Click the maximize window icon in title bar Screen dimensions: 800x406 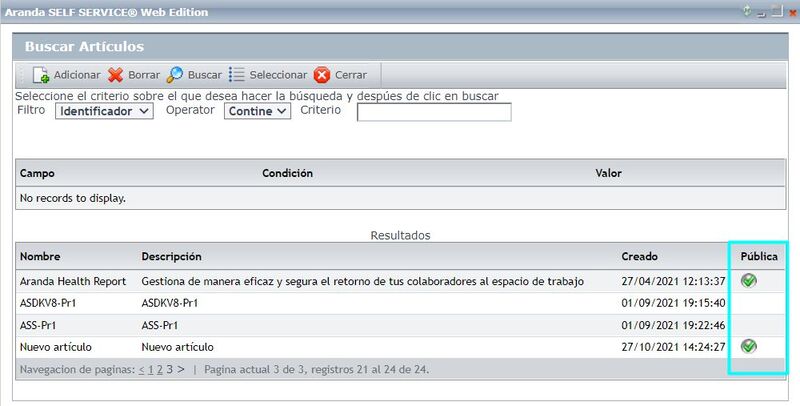tap(775, 11)
